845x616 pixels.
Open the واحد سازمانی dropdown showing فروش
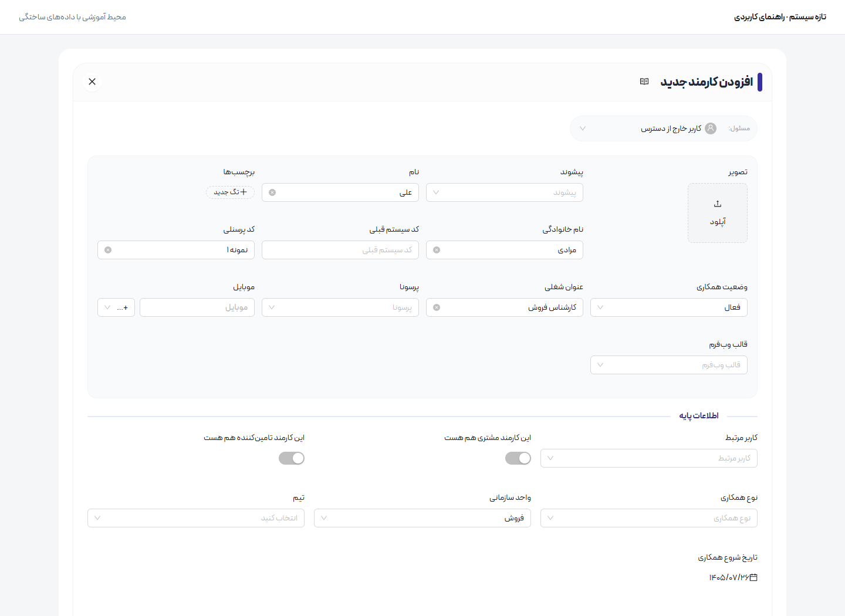coord(422,518)
